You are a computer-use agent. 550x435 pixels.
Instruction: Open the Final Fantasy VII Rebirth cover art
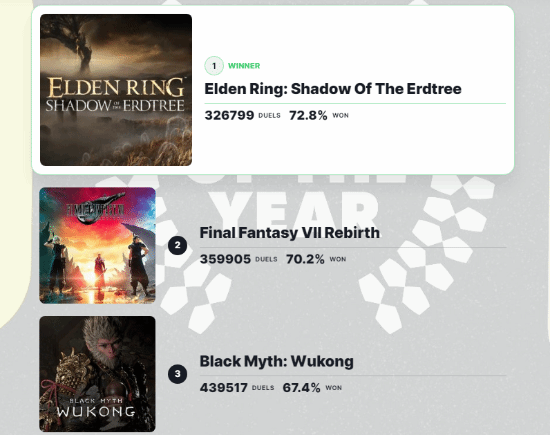[x=97, y=245]
